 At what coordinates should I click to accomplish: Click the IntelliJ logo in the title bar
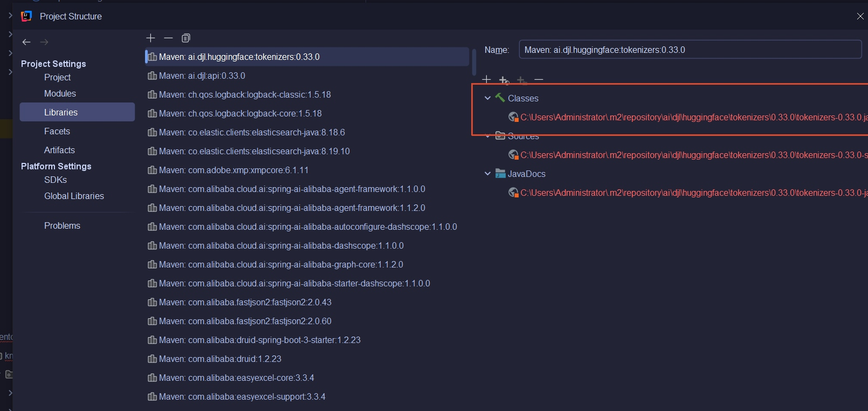click(x=26, y=16)
